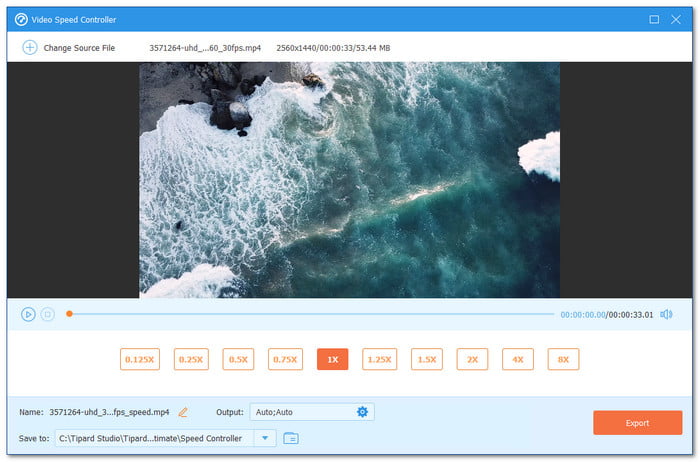
Task: Click the Change Source File plus icon
Action: click(x=29, y=47)
